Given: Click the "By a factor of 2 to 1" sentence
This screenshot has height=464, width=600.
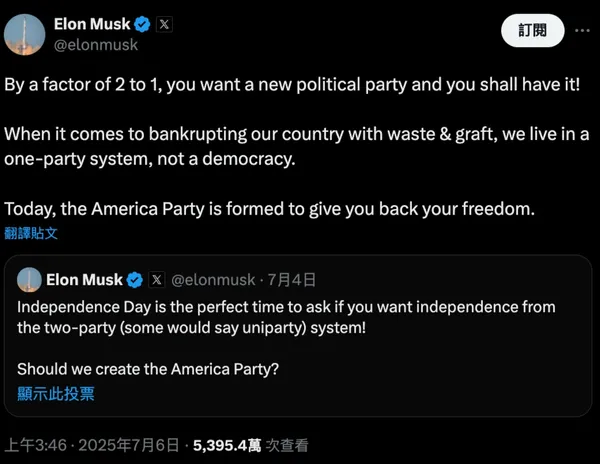Looking at the screenshot, I should [x=300, y=84].
